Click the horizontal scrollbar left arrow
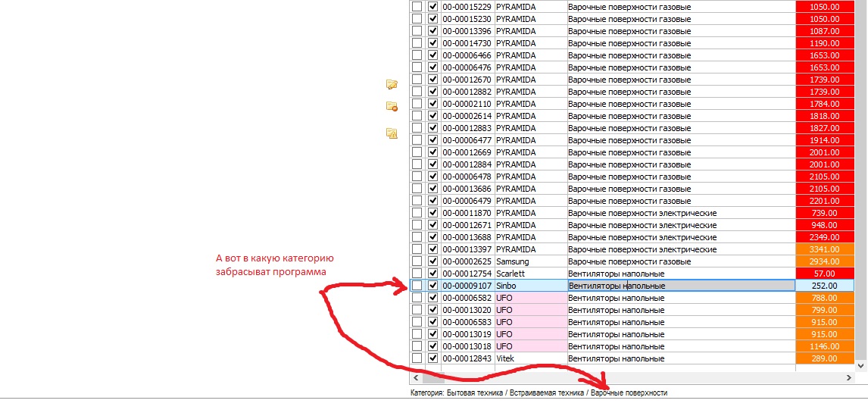This screenshot has width=868, height=416. 416,378
